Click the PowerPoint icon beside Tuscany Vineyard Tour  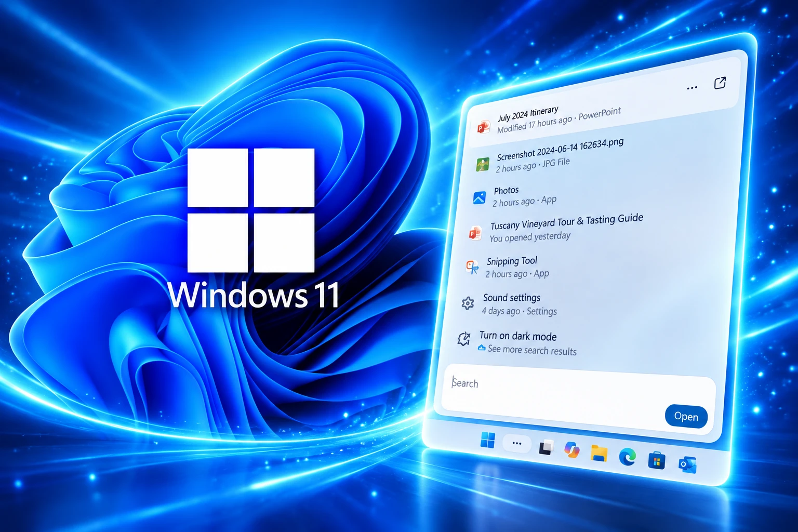click(x=475, y=233)
